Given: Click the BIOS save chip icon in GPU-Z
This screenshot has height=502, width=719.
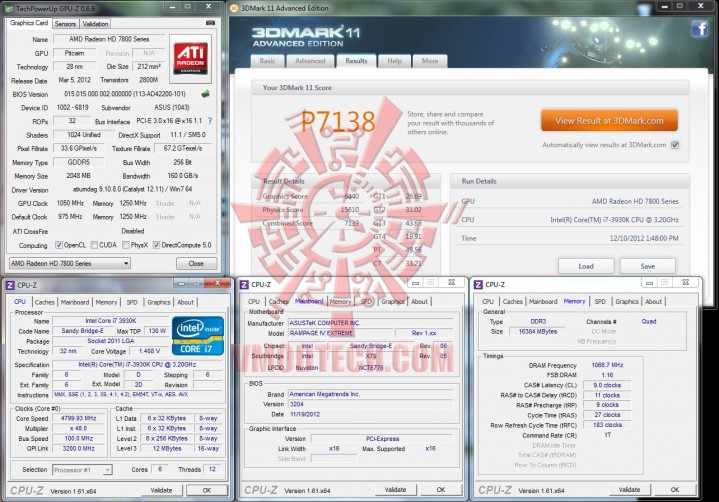Looking at the screenshot, I should click(205, 94).
